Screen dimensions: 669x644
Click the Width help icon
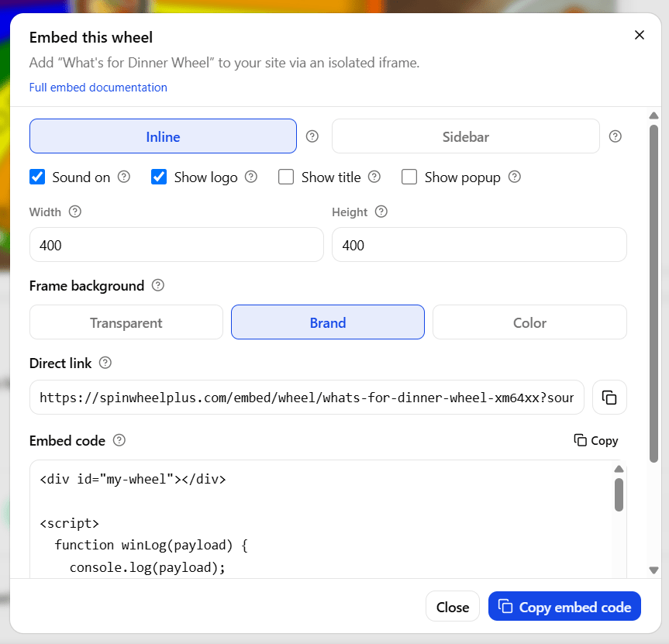tap(75, 212)
